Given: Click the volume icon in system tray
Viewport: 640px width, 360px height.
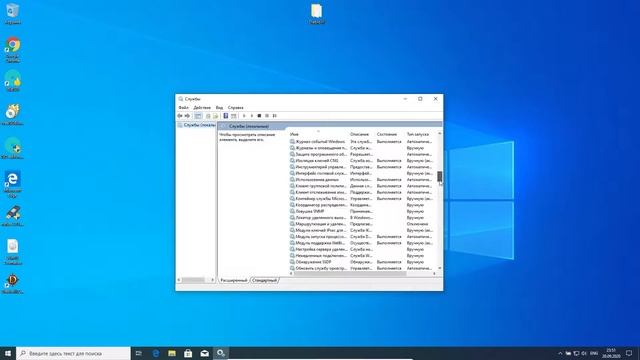Looking at the screenshot, I should [584, 353].
